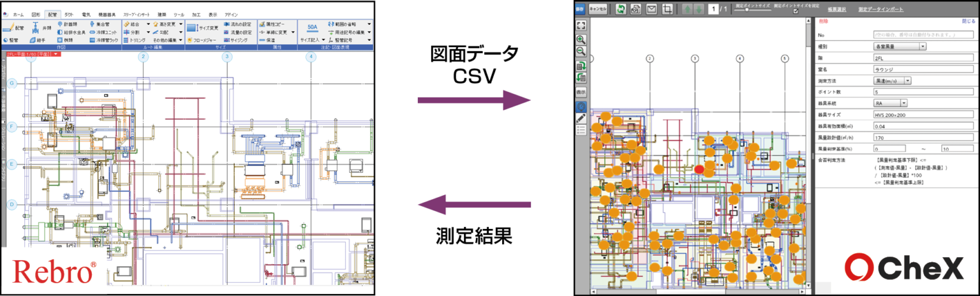Click the envelope mail icon
980x296 pixels.
651,9
